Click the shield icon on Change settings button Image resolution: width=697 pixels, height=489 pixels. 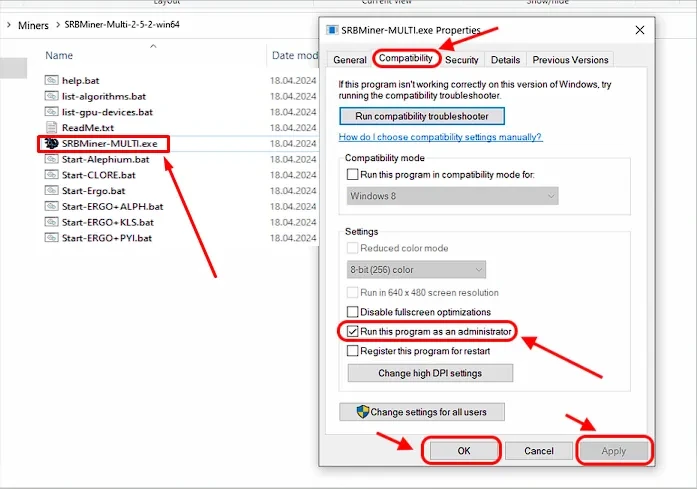tap(361, 411)
